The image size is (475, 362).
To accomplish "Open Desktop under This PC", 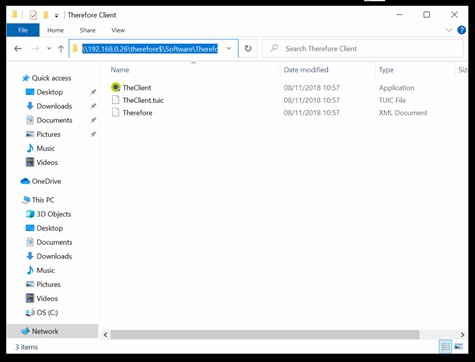I will [49, 228].
